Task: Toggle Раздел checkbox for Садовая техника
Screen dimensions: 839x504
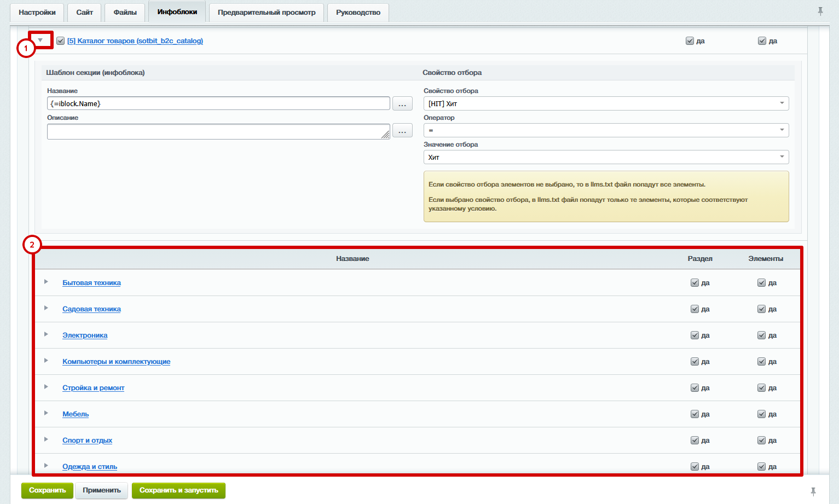Action: [x=695, y=309]
